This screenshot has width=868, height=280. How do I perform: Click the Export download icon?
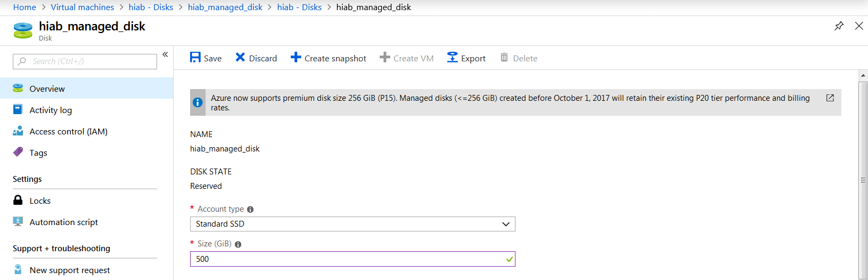coord(452,57)
